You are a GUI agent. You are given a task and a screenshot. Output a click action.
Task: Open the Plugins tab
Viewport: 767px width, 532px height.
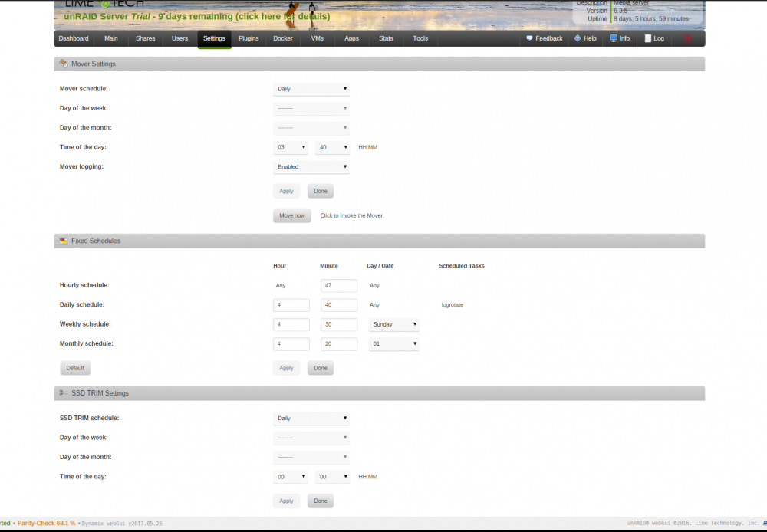pos(249,38)
